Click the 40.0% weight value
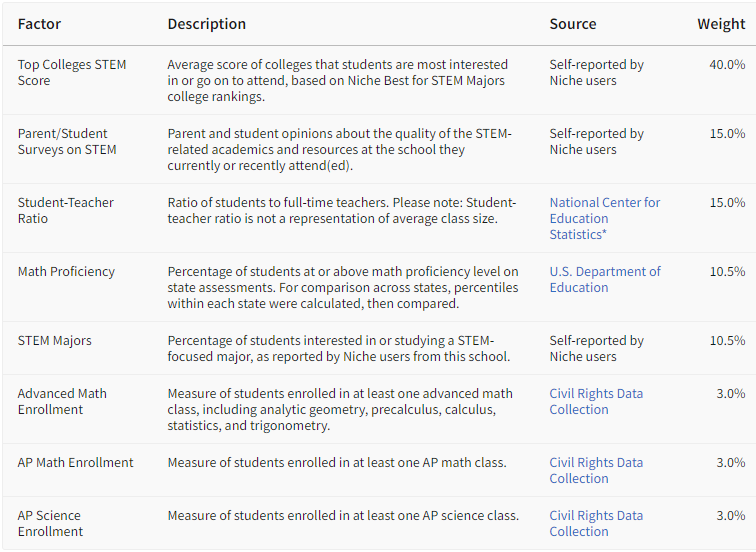 coord(727,65)
